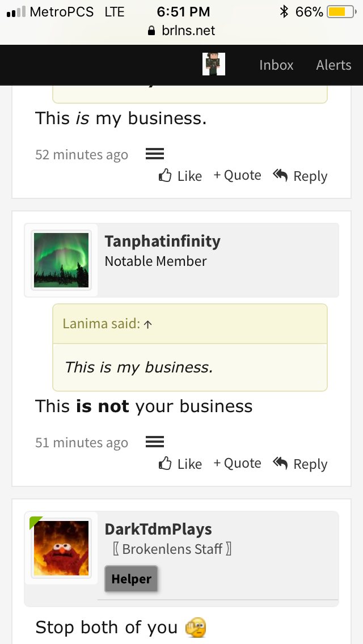The height and width of the screenshot is (644, 363).
Task: Open DarkTdmPlays profile name link
Action: point(158,529)
